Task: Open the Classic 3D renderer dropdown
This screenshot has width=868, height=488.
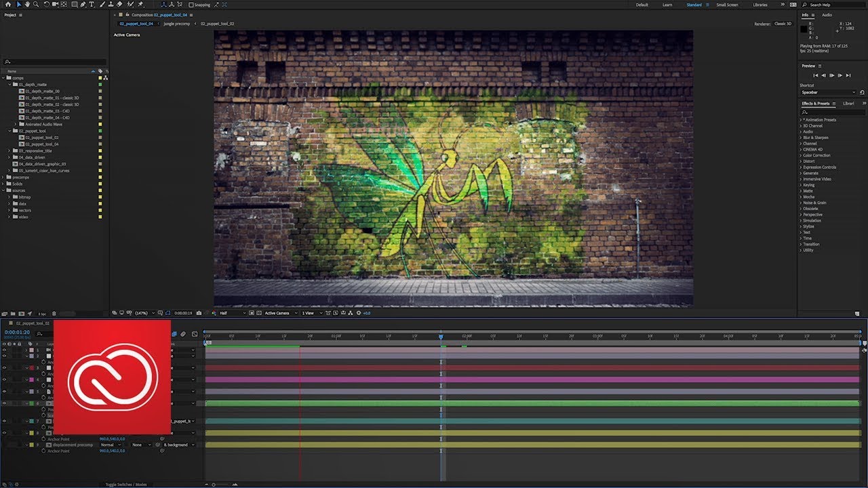Action: click(783, 24)
